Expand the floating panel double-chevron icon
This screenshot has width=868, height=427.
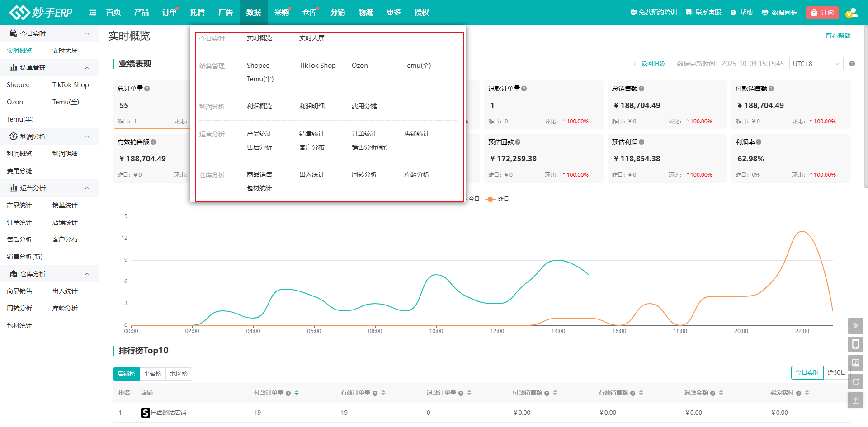(855, 326)
